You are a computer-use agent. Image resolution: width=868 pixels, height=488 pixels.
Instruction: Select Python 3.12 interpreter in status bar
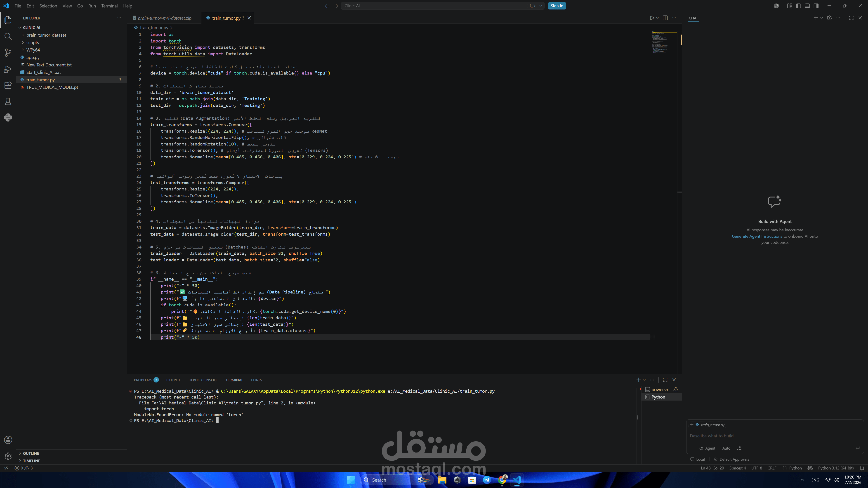click(x=836, y=468)
